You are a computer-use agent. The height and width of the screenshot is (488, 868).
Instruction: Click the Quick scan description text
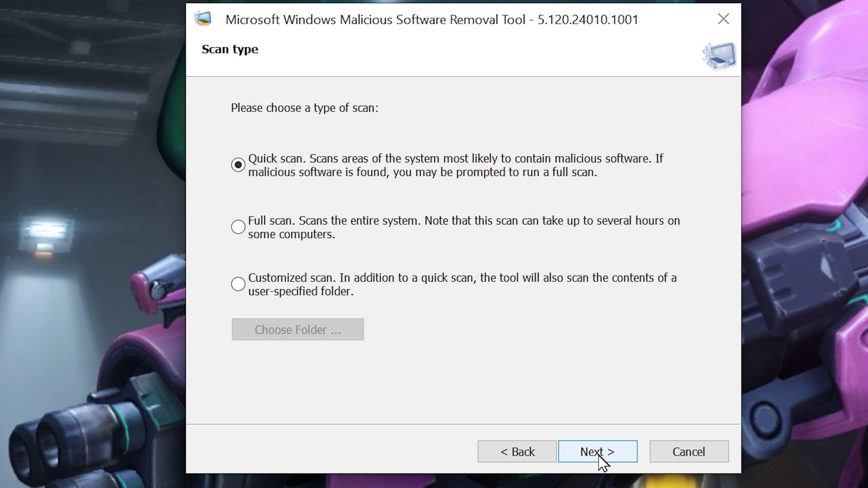point(455,165)
